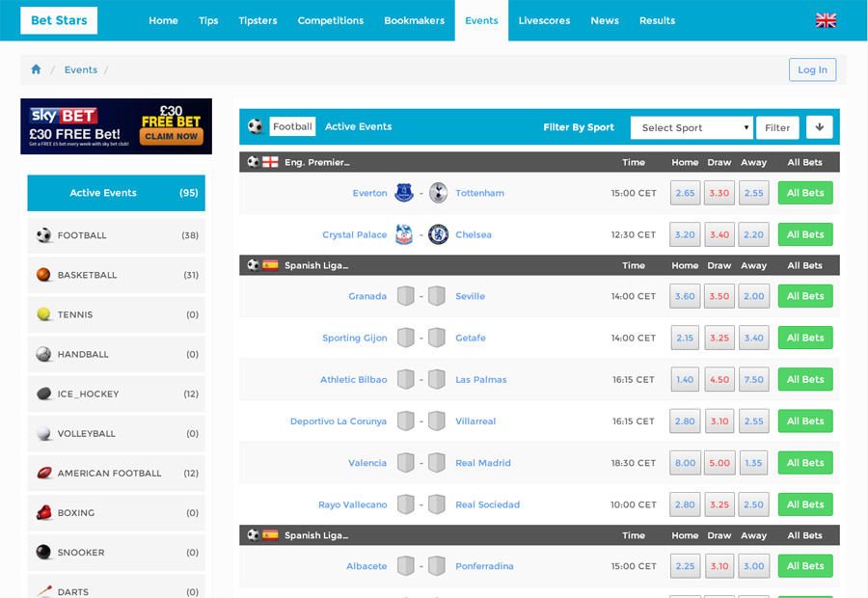Click the ice hockey puck icon
868x598 pixels.
(x=43, y=394)
